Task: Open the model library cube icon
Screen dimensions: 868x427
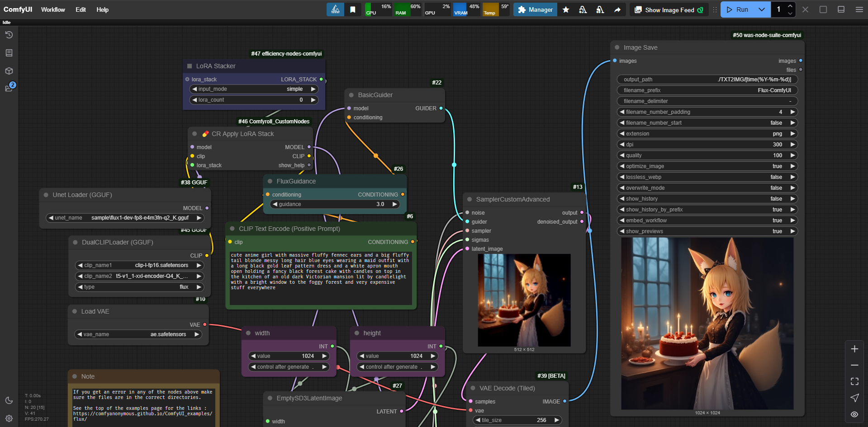Action: click(x=9, y=71)
